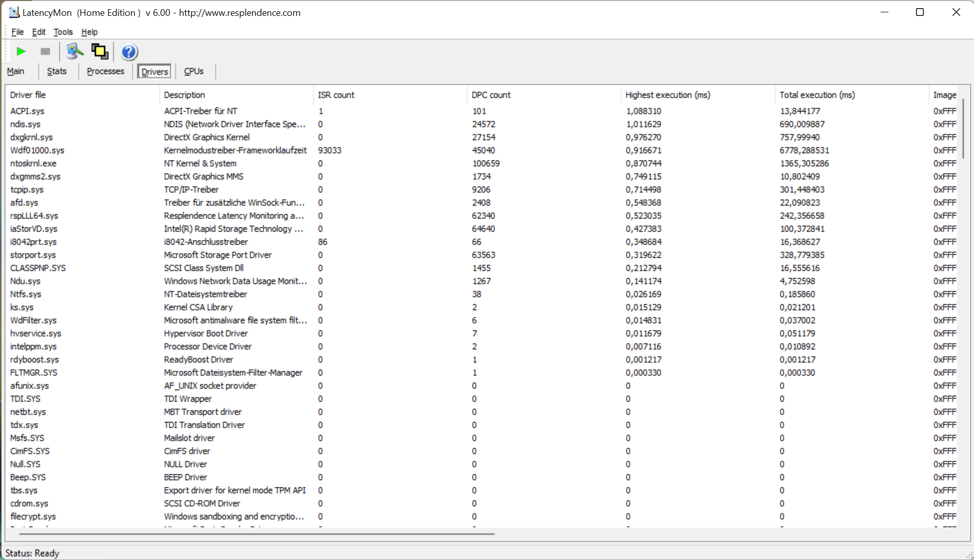Select the afunix.sys row
This screenshot has width=974, height=560.
pyautogui.click(x=482, y=386)
